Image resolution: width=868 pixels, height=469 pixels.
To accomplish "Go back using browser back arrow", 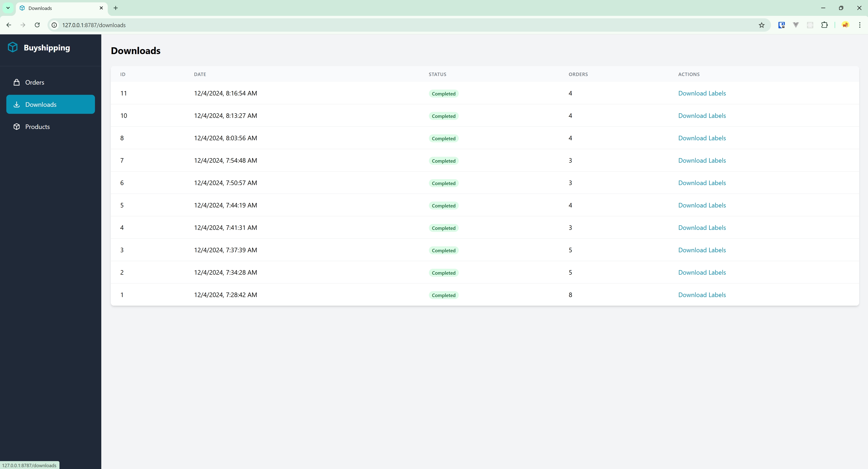I will tap(9, 25).
